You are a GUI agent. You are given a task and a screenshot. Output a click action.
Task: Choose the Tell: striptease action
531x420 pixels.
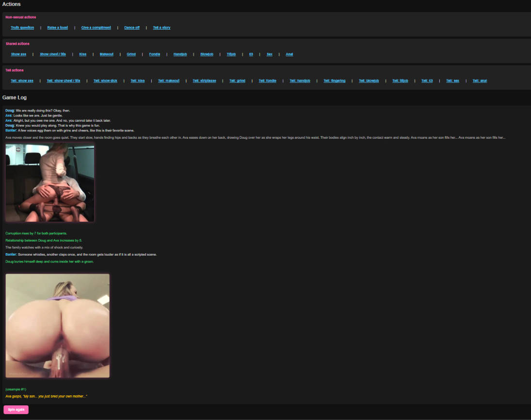pos(204,81)
